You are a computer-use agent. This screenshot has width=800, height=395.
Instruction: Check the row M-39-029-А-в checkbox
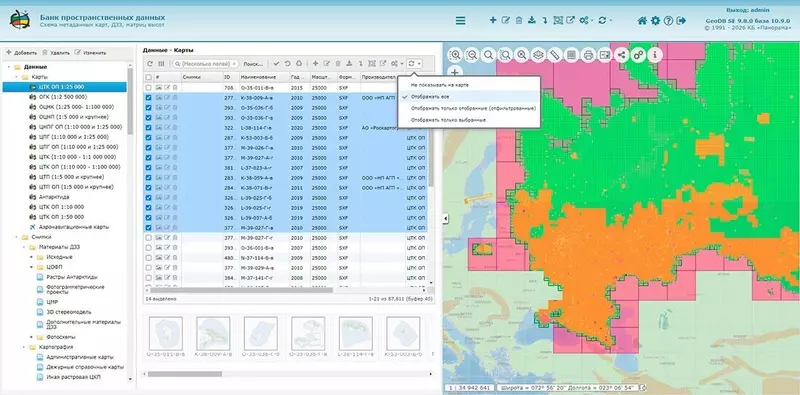[148, 267]
